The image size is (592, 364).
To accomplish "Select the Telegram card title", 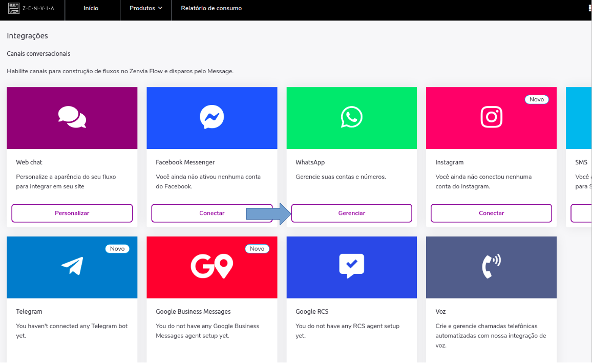I will [x=29, y=312].
